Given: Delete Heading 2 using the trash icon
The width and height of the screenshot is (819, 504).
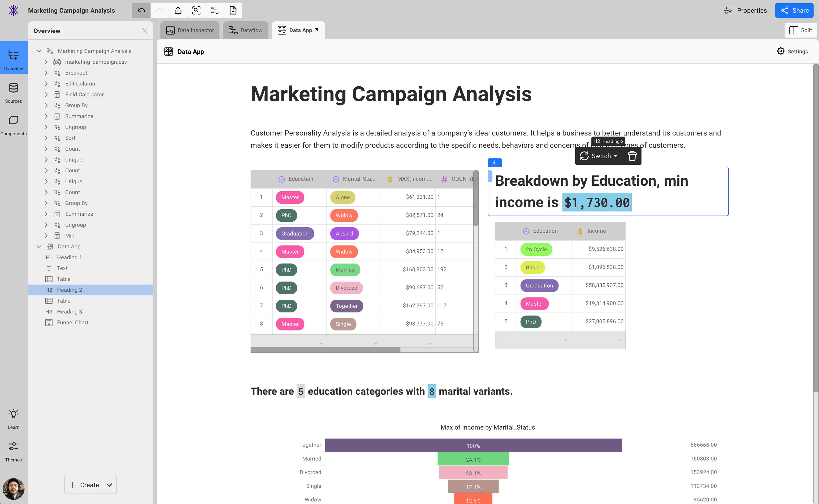Looking at the screenshot, I should pyautogui.click(x=632, y=156).
